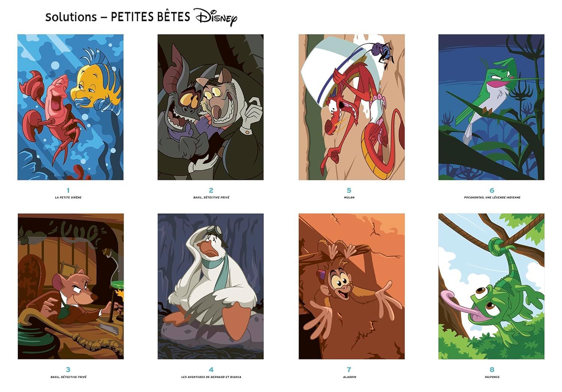The height and width of the screenshot is (392, 562).
Task: Select the Pascal chameleon Raiponce image
Action: pyautogui.click(x=492, y=286)
